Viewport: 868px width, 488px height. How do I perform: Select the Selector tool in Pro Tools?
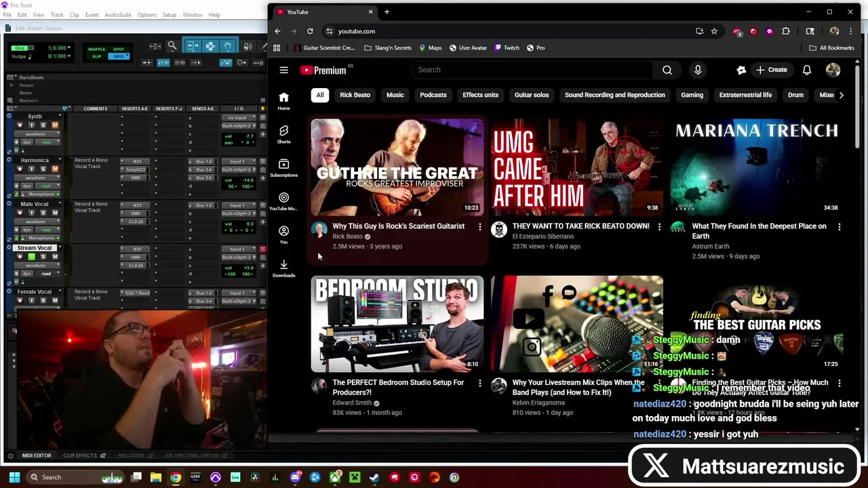coord(210,46)
